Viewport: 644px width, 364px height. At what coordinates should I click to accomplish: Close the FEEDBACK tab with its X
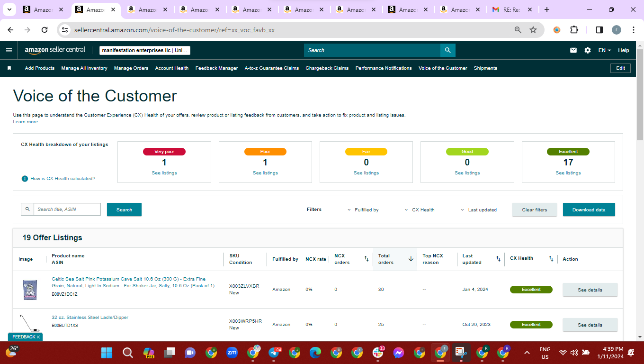click(38, 337)
